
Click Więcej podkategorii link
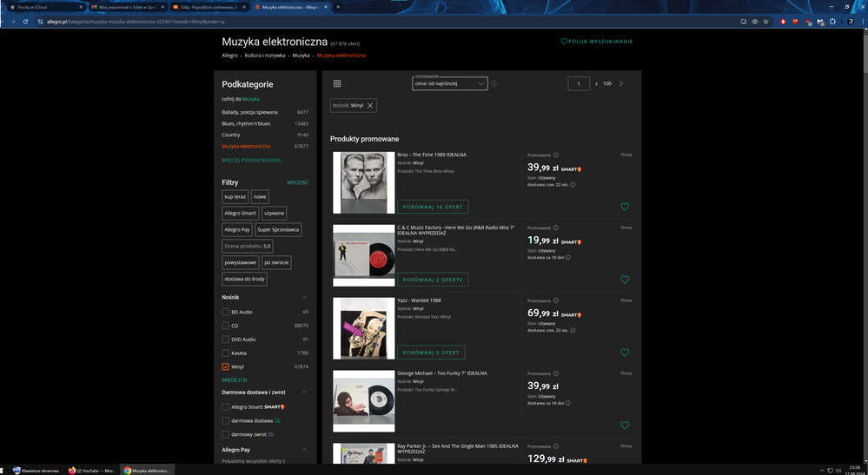251,160
